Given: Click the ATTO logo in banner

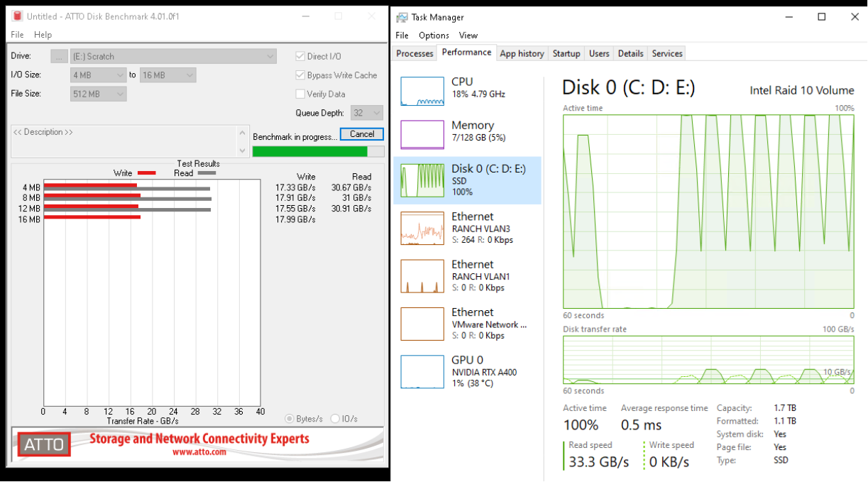Looking at the screenshot, I should click(x=44, y=444).
